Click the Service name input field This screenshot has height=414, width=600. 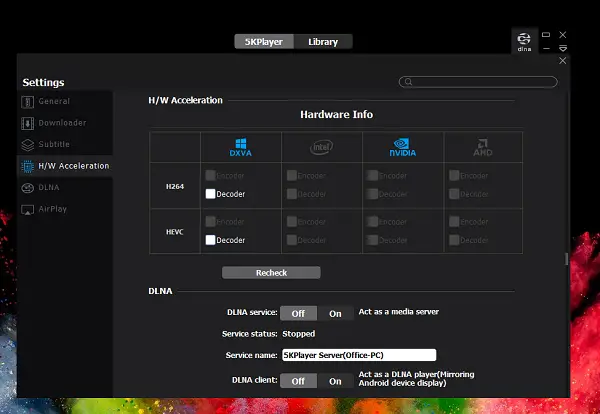(359, 355)
